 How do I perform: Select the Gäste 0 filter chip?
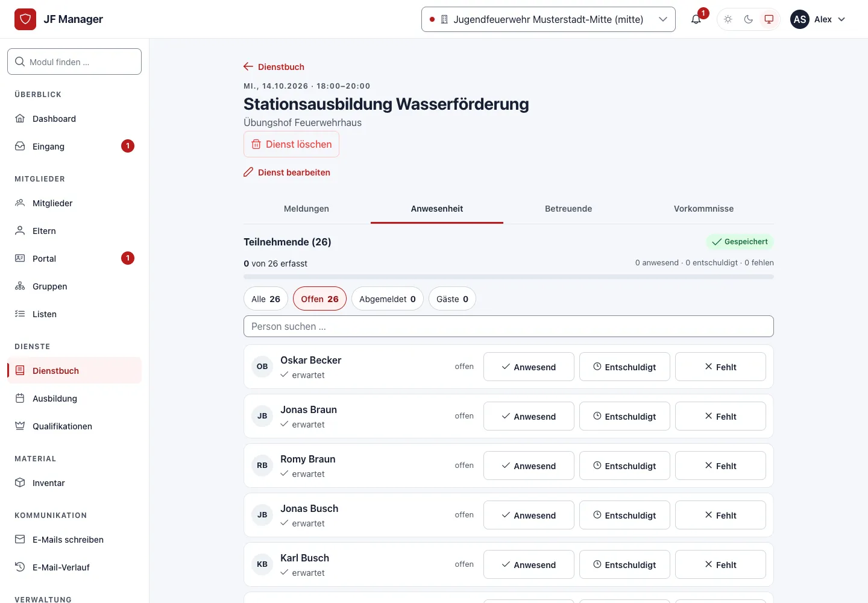[452, 299]
